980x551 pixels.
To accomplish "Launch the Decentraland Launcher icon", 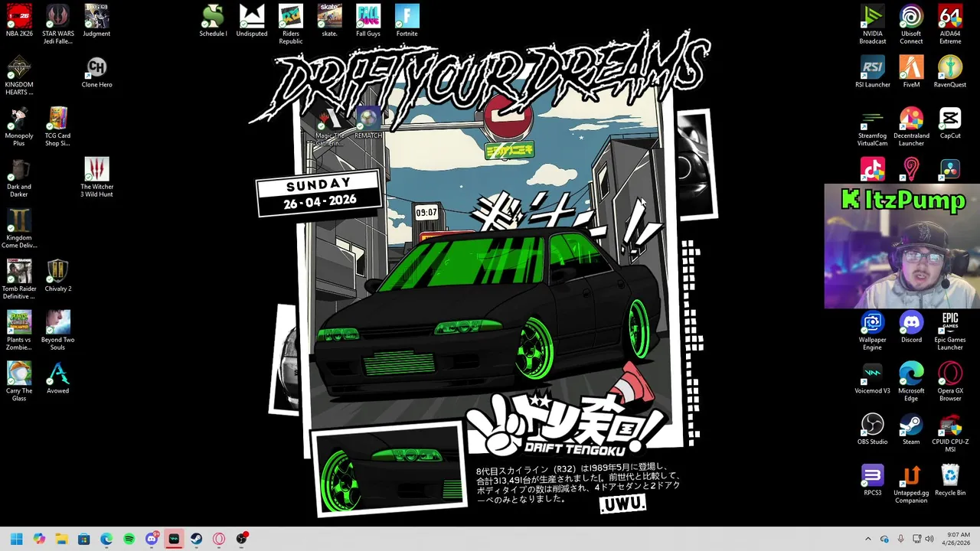I will pyautogui.click(x=911, y=126).
